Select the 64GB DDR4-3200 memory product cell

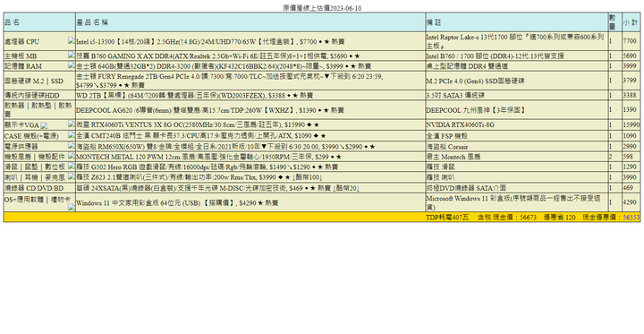(x=250, y=65)
